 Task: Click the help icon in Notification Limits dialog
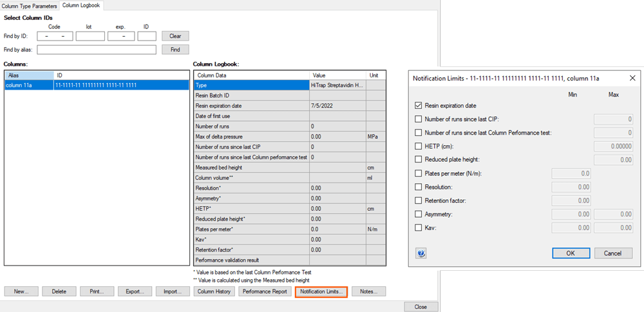(421, 253)
